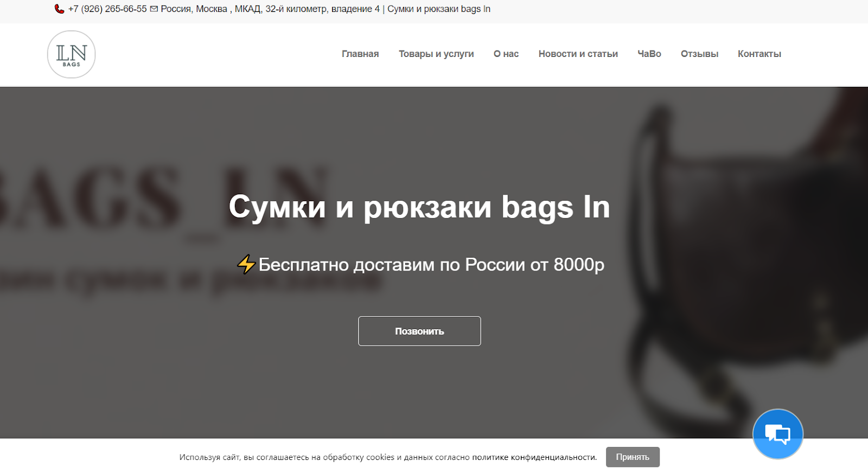
Task: Click the red phone handset icon
Action: pos(59,9)
